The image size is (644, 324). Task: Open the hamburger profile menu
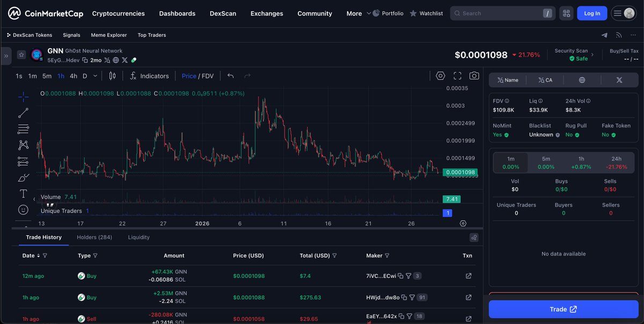click(x=624, y=13)
